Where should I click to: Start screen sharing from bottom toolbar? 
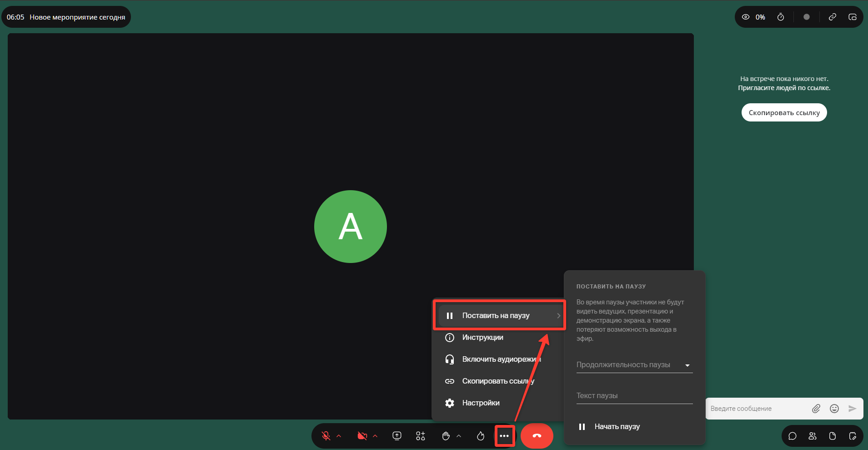click(x=397, y=436)
